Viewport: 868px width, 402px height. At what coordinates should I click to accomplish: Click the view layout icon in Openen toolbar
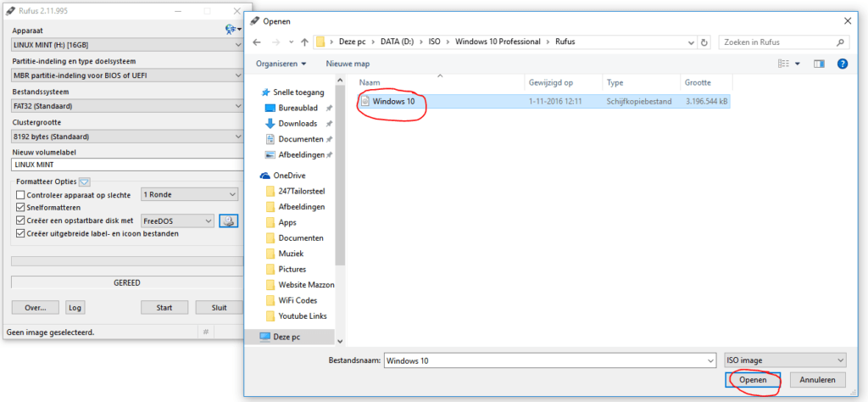783,64
